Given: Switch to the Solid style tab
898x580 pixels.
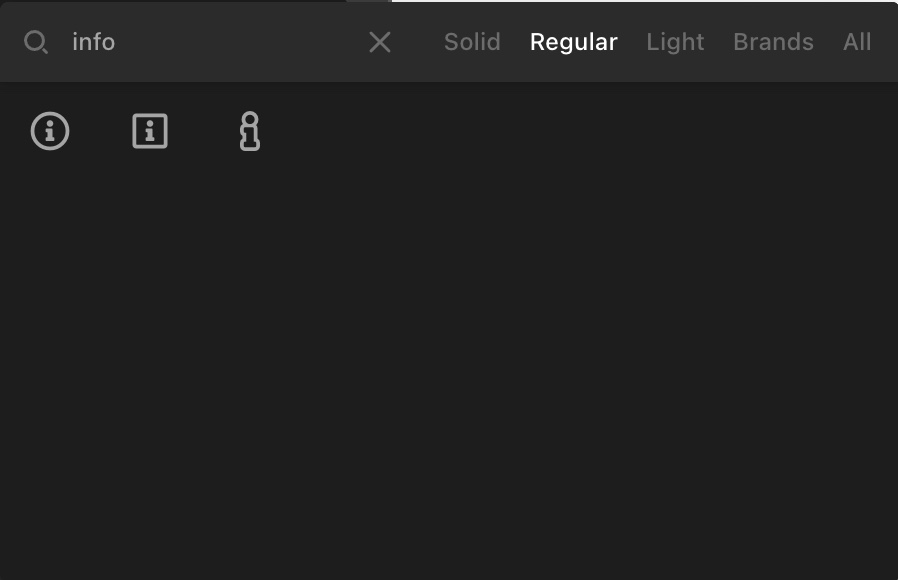Looking at the screenshot, I should point(472,42).
